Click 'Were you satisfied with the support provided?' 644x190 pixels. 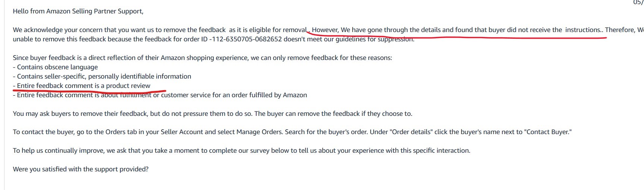(x=81, y=169)
